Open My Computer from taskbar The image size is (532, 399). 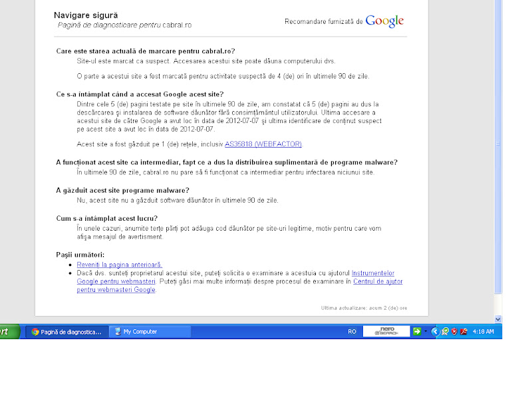[150, 332]
